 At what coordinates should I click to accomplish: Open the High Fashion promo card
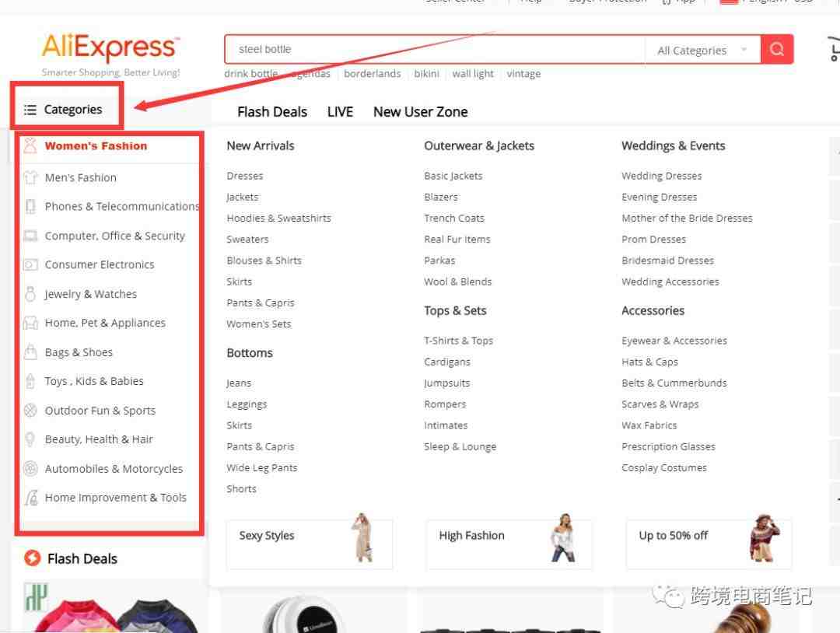coord(509,544)
